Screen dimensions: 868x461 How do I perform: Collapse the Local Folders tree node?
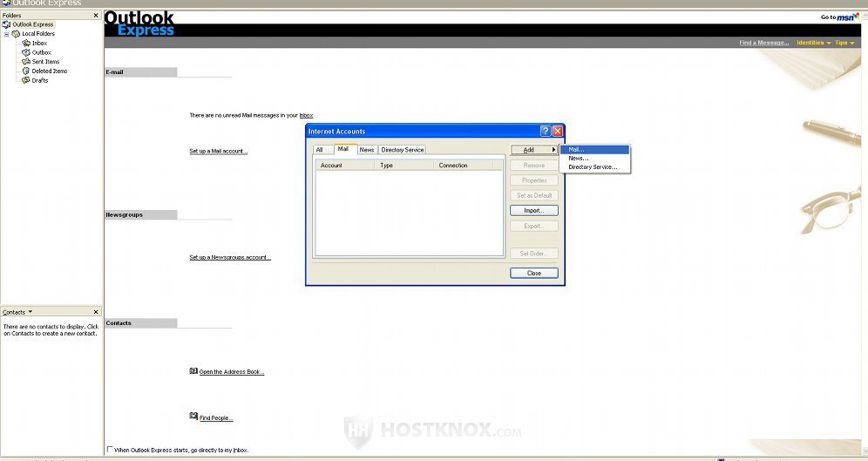pyautogui.click(x=7, y=34)
